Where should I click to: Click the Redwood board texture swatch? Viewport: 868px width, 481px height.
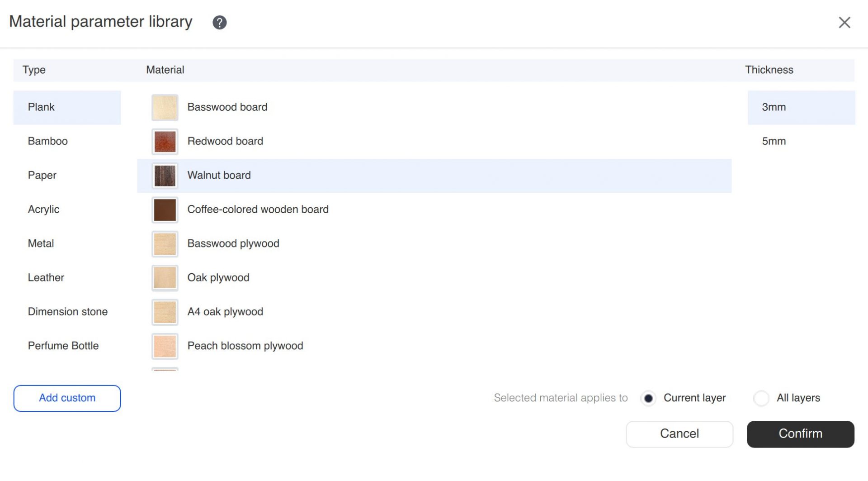click(165, 142)
